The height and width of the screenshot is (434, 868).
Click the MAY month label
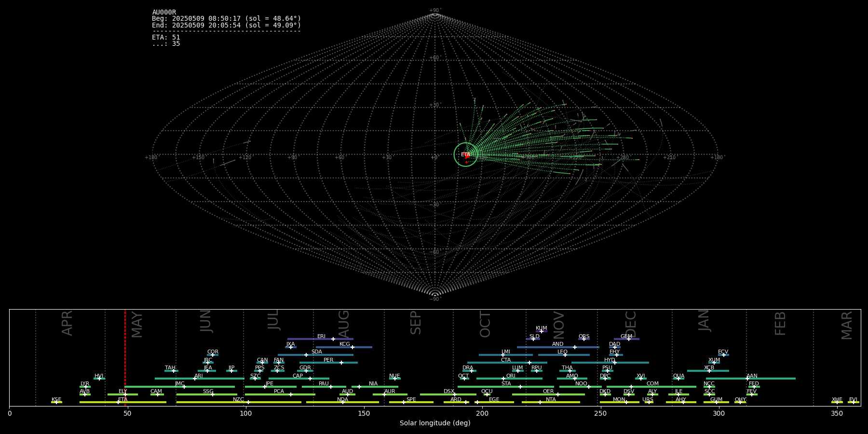[x=137, y=325]
